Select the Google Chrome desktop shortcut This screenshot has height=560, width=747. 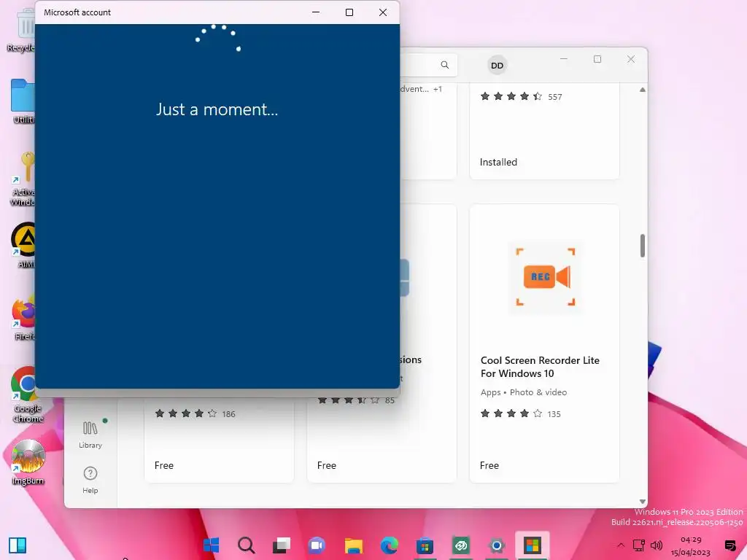tap(26, 394)
